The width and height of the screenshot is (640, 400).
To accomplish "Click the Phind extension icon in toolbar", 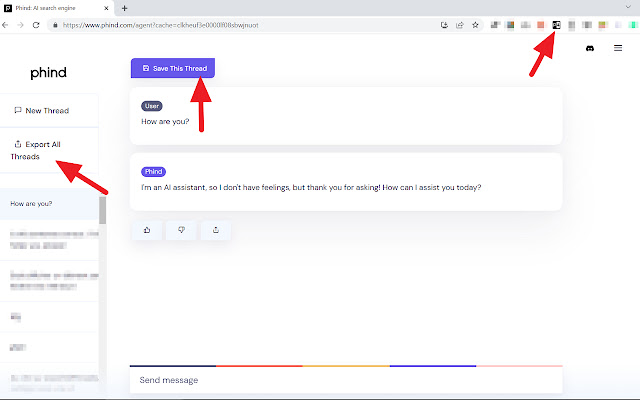I will [x=557, y=24].
